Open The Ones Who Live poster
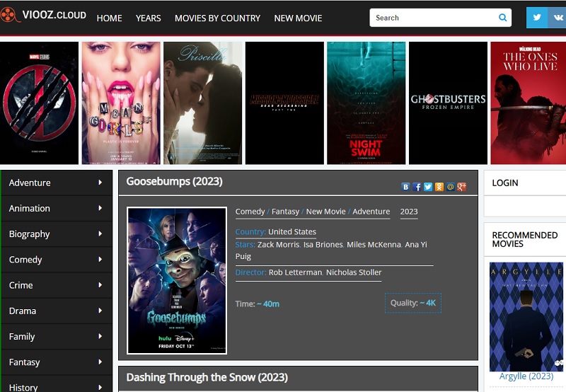This screenshot has height=392, width=566. (x=529, y=103)
